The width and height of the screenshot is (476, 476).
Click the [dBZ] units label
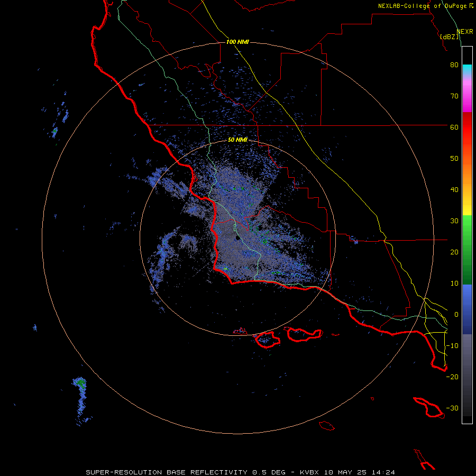click(x=450, y=36)
